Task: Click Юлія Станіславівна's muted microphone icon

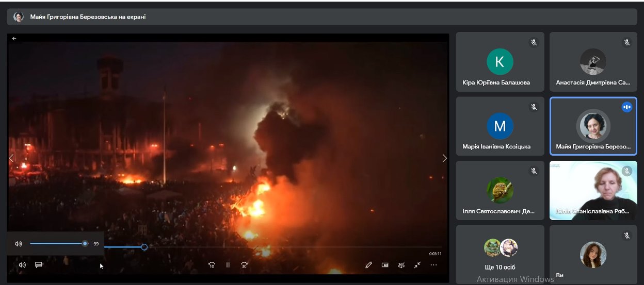Action: click(x=627, y=171)
